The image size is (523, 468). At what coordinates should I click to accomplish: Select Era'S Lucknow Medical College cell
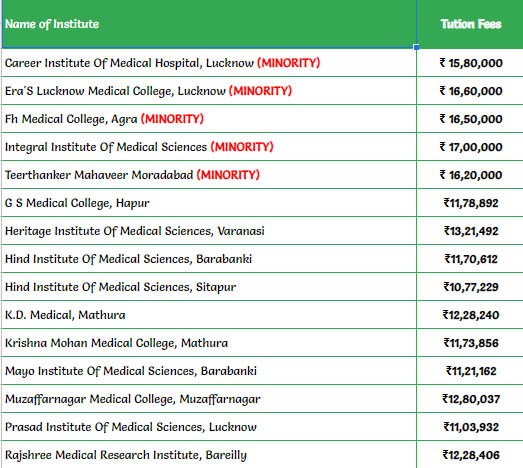tap(209, 91)
